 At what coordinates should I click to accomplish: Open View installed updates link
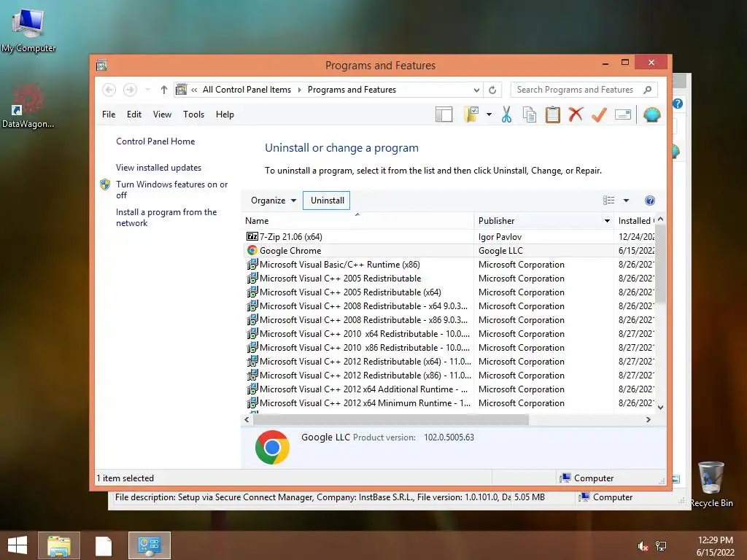158,168
